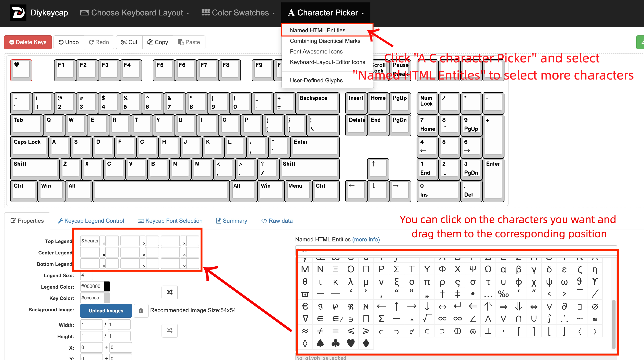Pick the lowercase beta glyph
This screenshot has height=360, width=644.
518,269
